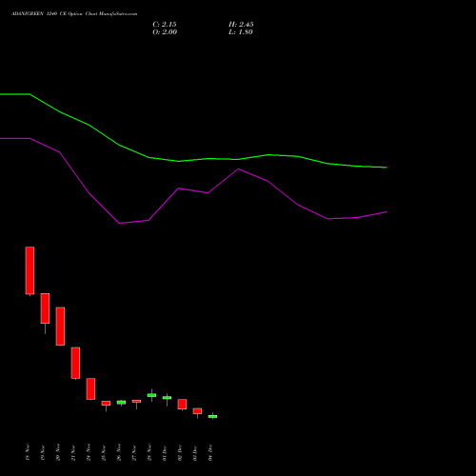The height and width of the screenshot is (476, 476).
Task: Click the 26 Nov date label
Action: point(119,452)
